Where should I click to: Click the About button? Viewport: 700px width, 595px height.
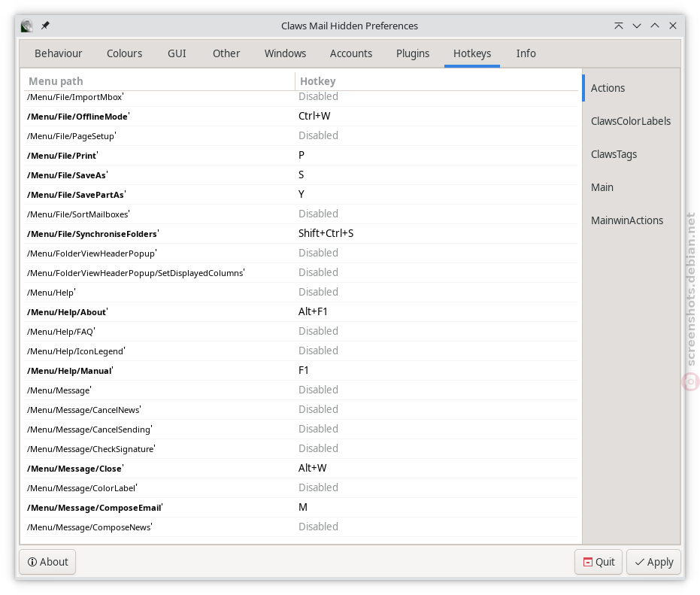tap(48, 562)
